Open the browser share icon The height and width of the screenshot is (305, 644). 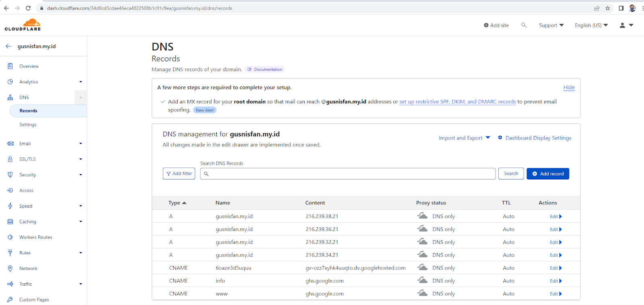597,8
